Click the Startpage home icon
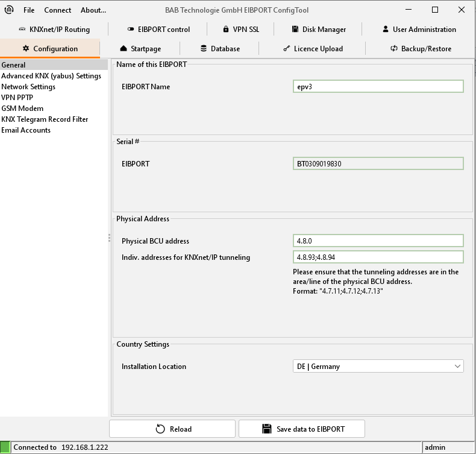 tap(124, 49)
